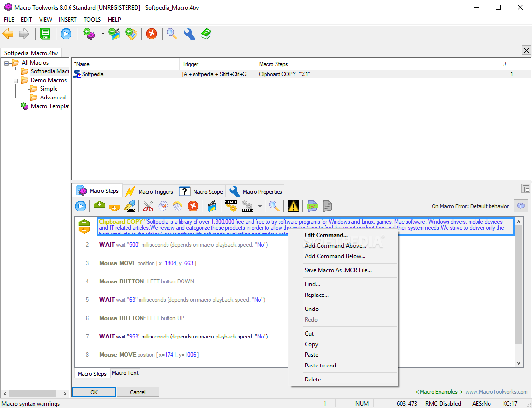
Task: Choose Replace... in context menu
Action: (317, 295)
